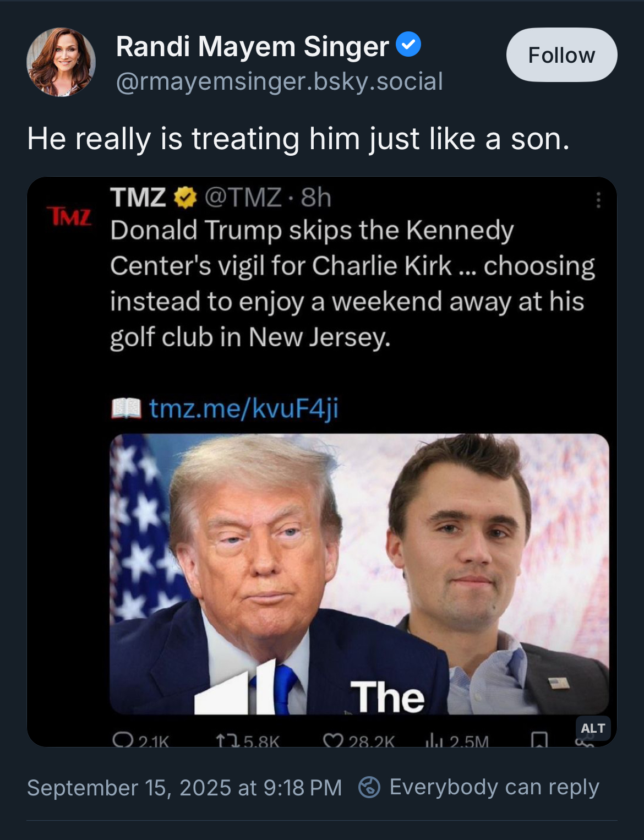Click the blue verified checkmark badge

(x=408, y=45)
